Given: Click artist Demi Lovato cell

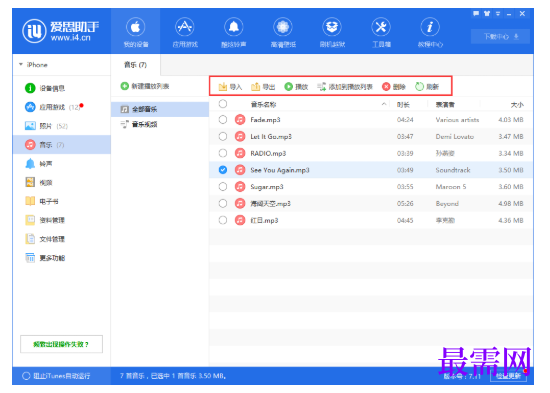Looking at the screenshot, I should 455,136.
